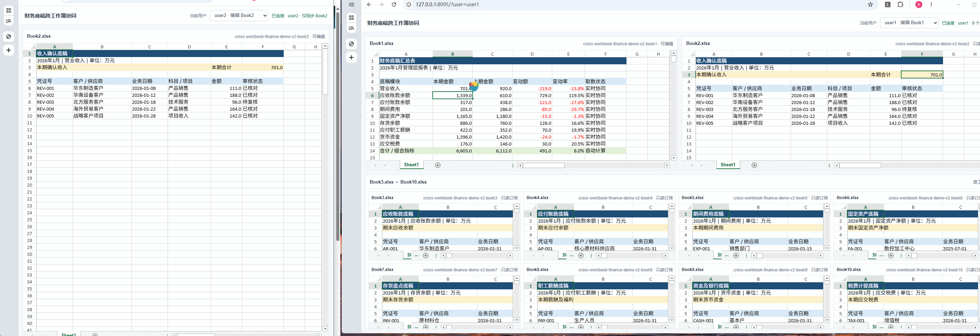
Task: Click the 701.0 total cell in right-window Book2
Action: pos(922,75)
